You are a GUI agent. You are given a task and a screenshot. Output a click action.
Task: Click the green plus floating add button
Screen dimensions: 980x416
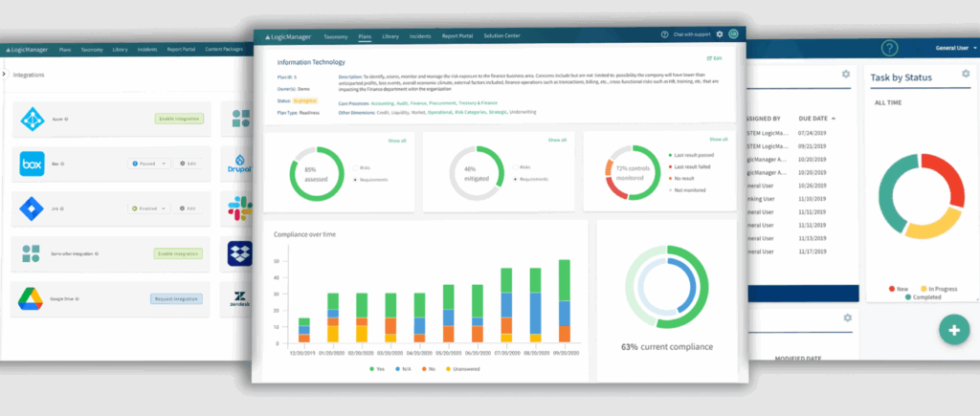[954, 331]
